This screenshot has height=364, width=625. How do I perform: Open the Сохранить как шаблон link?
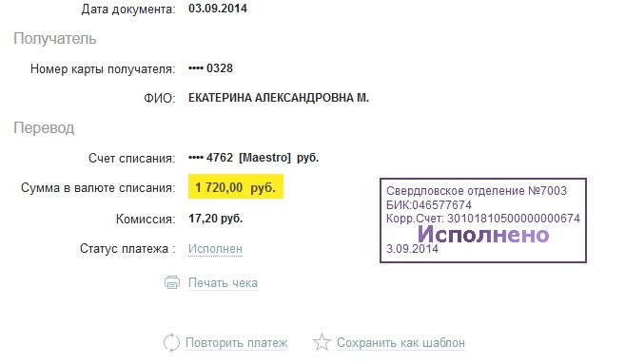point(400,342)
